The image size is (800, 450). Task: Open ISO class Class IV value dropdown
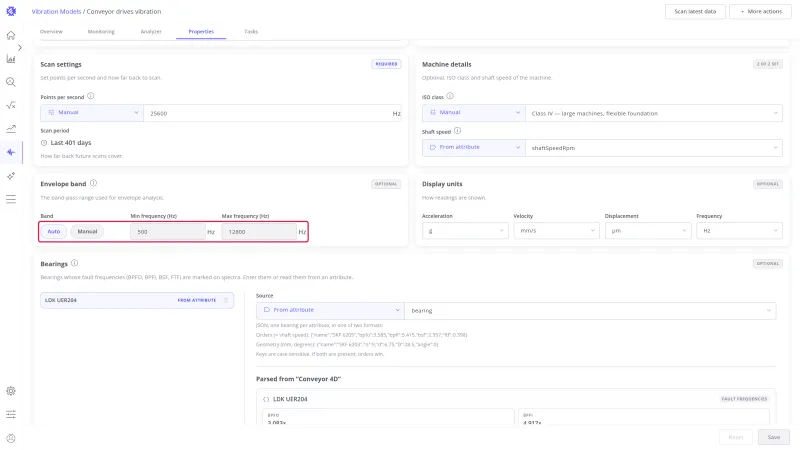point(654,113)
